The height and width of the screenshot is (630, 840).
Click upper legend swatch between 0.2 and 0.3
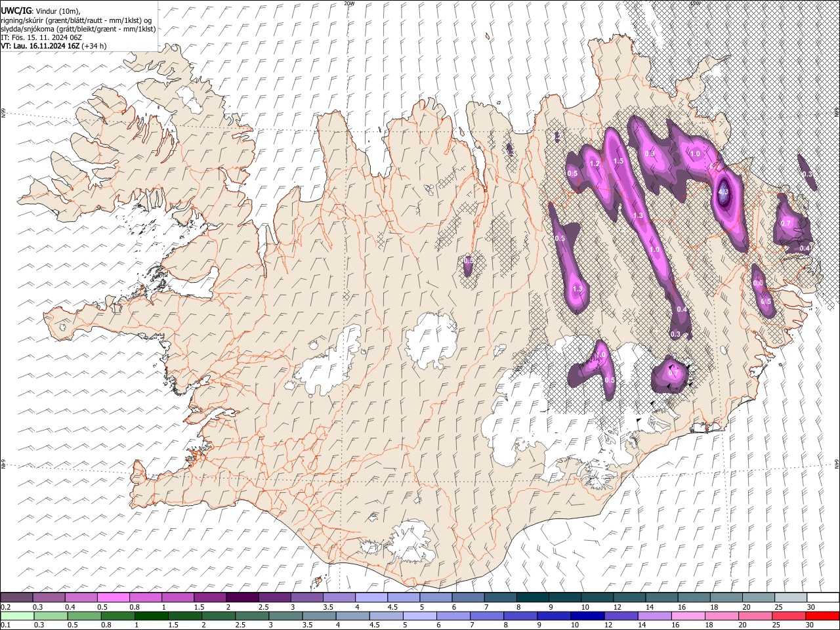[16, 598]
